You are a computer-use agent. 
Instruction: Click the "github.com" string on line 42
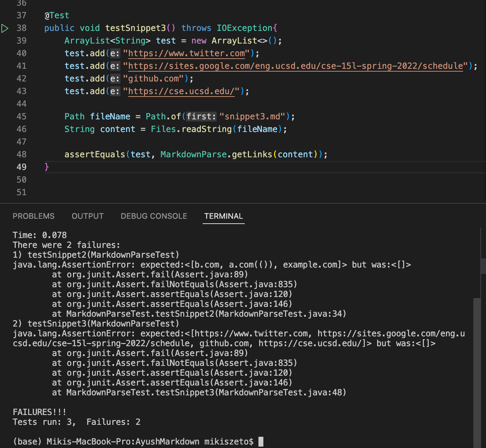pos(153,79)
